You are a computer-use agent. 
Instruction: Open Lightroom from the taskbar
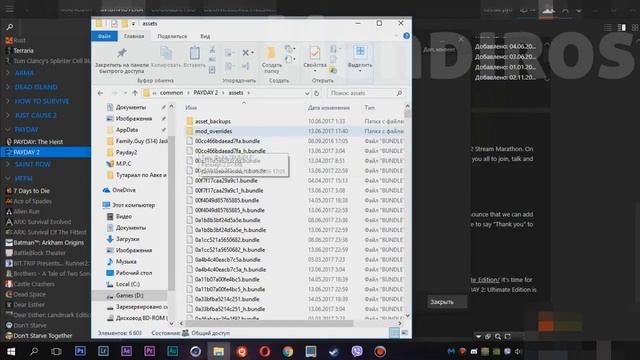pos(103,351)
